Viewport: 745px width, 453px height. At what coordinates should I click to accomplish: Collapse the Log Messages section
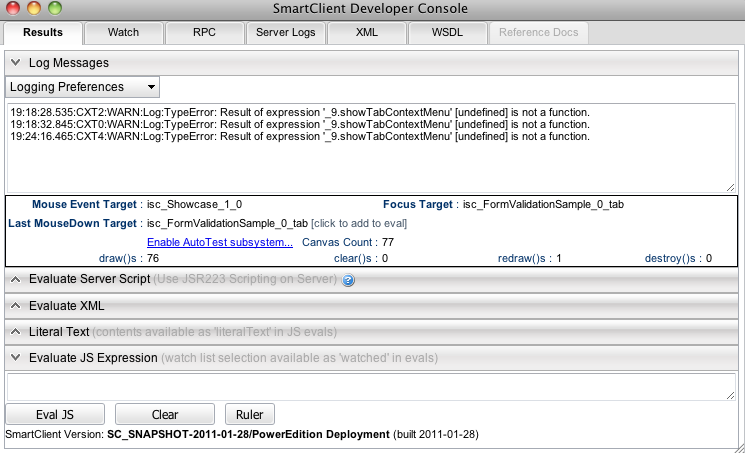pos(15,62)
